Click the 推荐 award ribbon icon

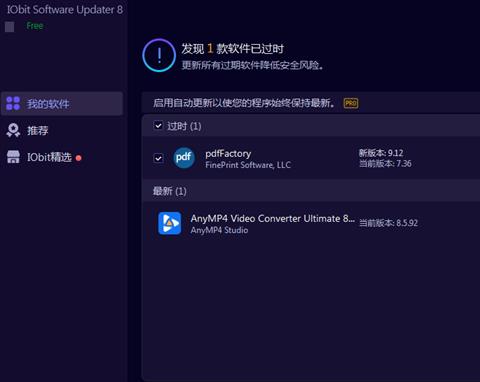click(13, 130)
